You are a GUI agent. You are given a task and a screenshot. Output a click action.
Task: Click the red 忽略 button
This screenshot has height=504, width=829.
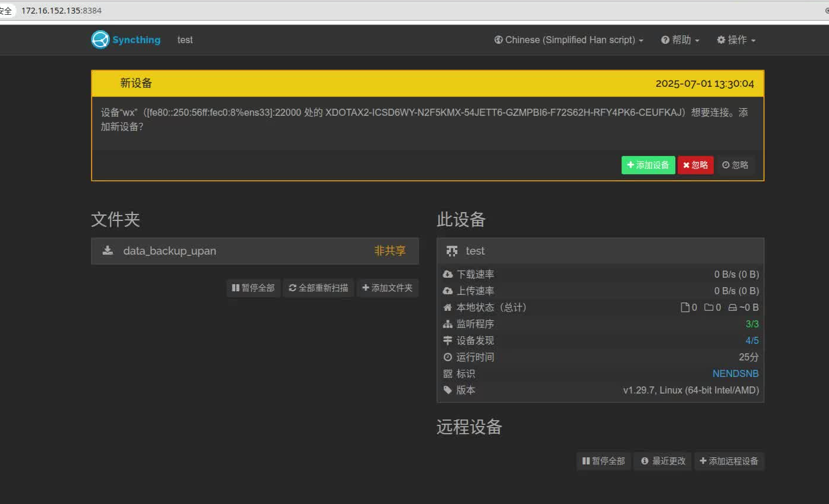coord(695,165)
